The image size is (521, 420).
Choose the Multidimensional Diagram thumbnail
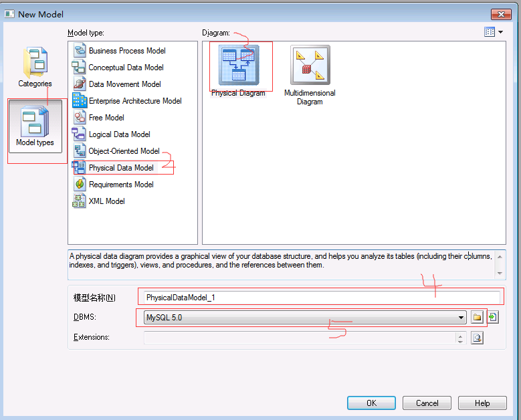(x=310, y=65)
